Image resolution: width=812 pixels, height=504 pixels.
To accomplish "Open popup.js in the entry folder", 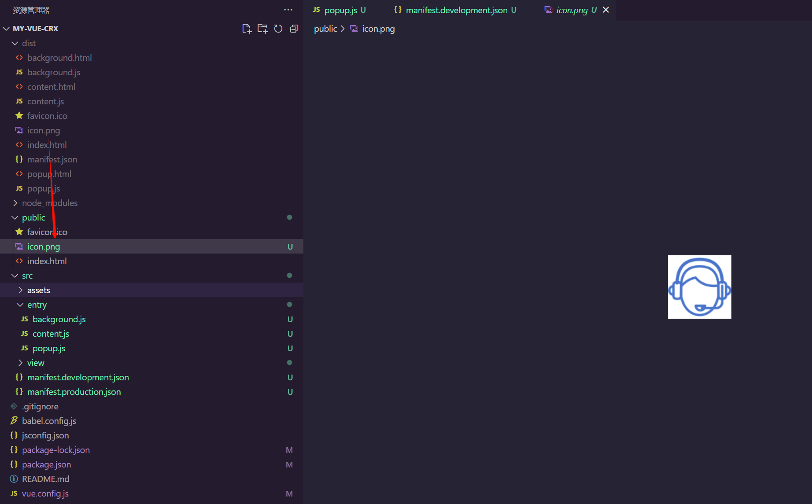I will point(49,348).
